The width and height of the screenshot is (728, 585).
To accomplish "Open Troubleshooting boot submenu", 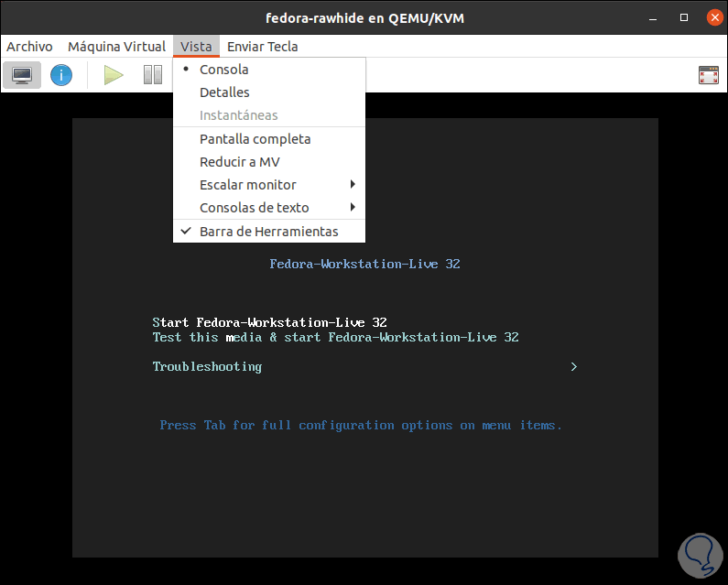I will (x=207, y=367).
